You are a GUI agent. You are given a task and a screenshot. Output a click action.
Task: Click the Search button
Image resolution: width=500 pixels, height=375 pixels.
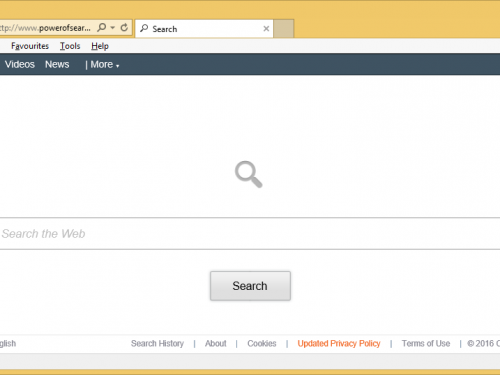(x=250, y=286)
